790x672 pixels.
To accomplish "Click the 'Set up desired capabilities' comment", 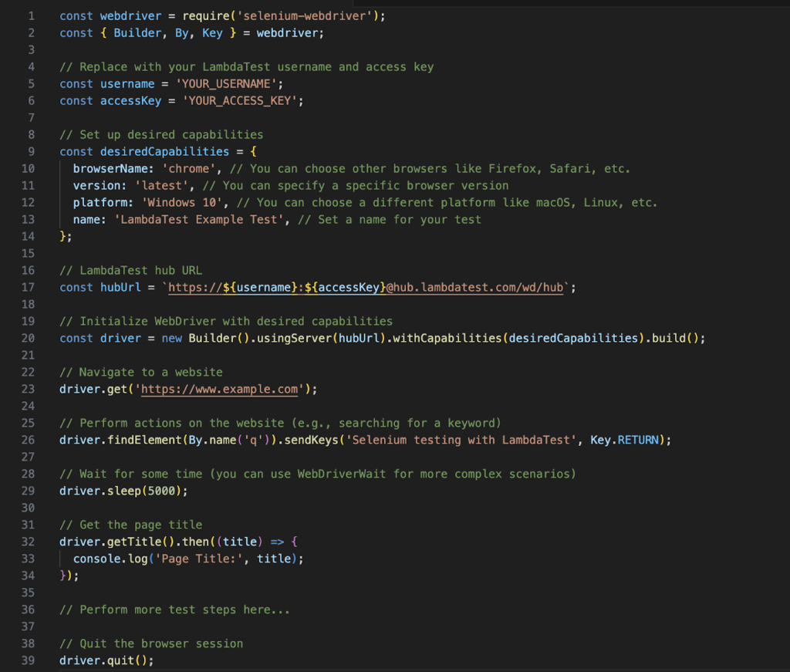I will [x=161, y=135].
